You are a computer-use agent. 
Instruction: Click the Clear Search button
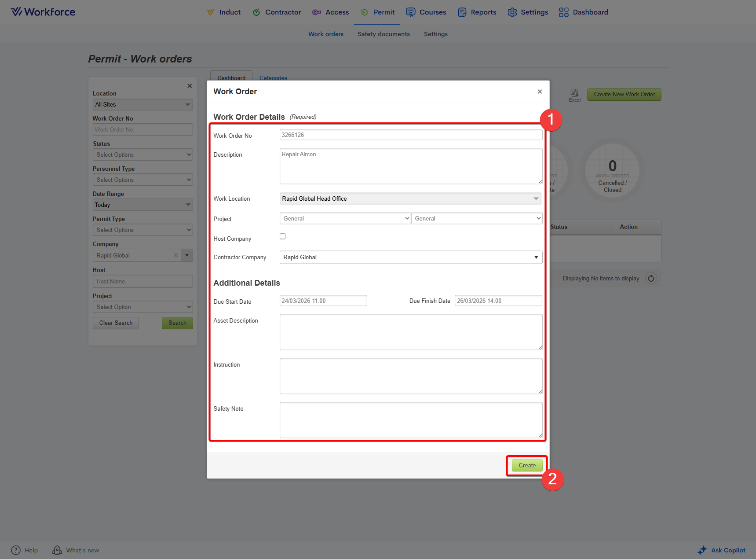click(x=116, y=323)
